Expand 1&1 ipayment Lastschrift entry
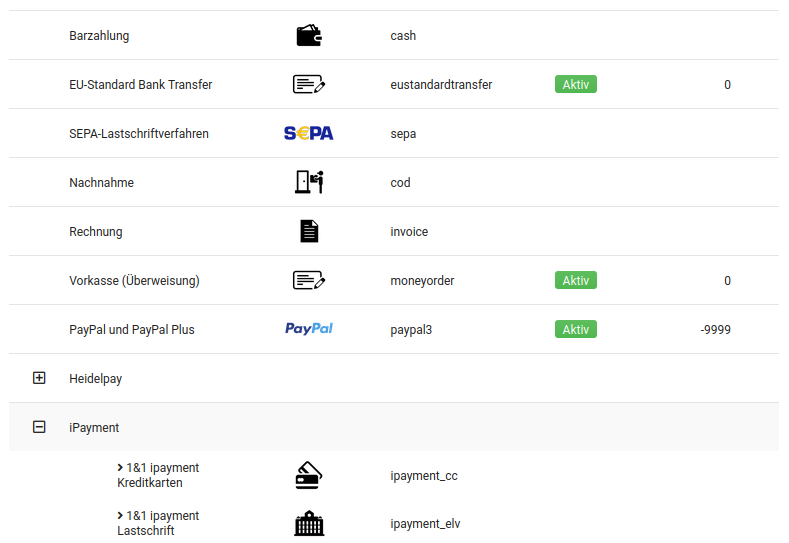 click(x=121, y=516)
